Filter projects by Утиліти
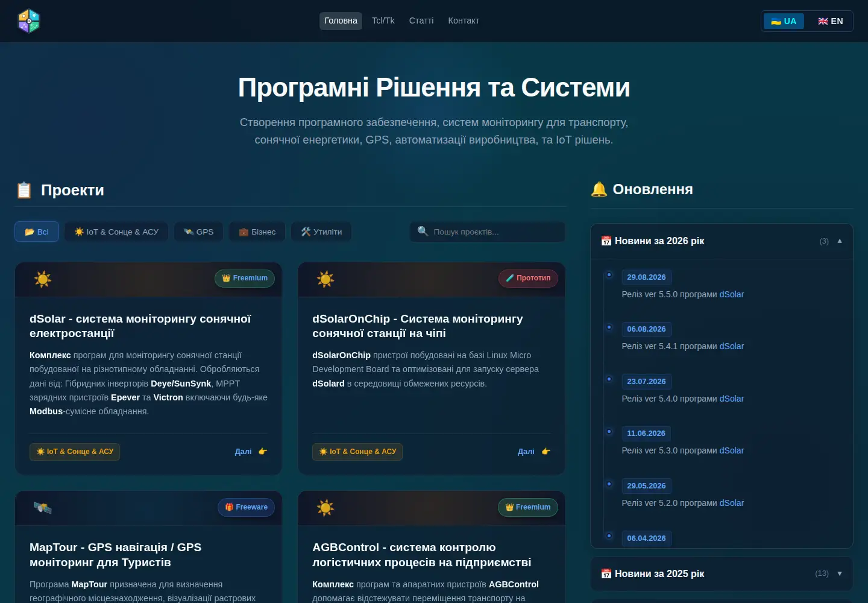868x603 pixels. 321,232
